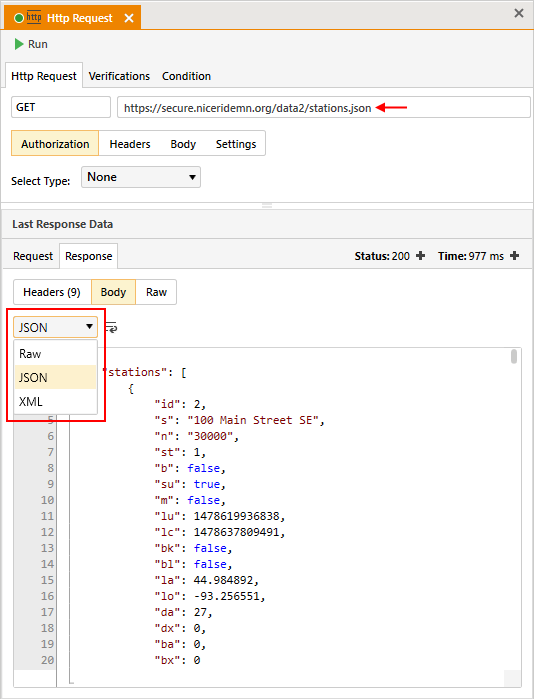Click line number 12 in gutter
The image size is (534, 699).
[x=47, y=532]
